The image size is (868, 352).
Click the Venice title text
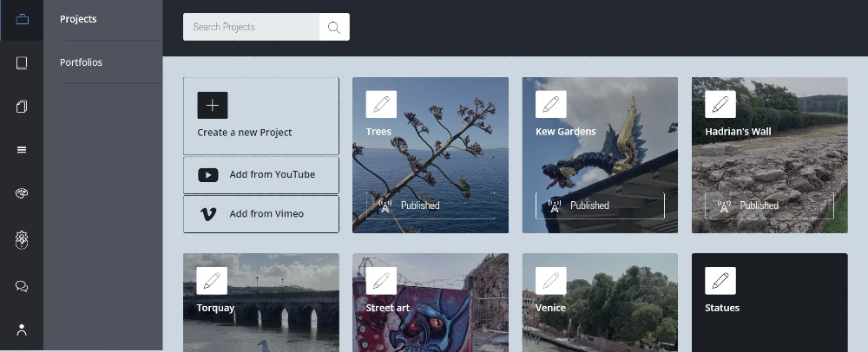tap(551, 308)
